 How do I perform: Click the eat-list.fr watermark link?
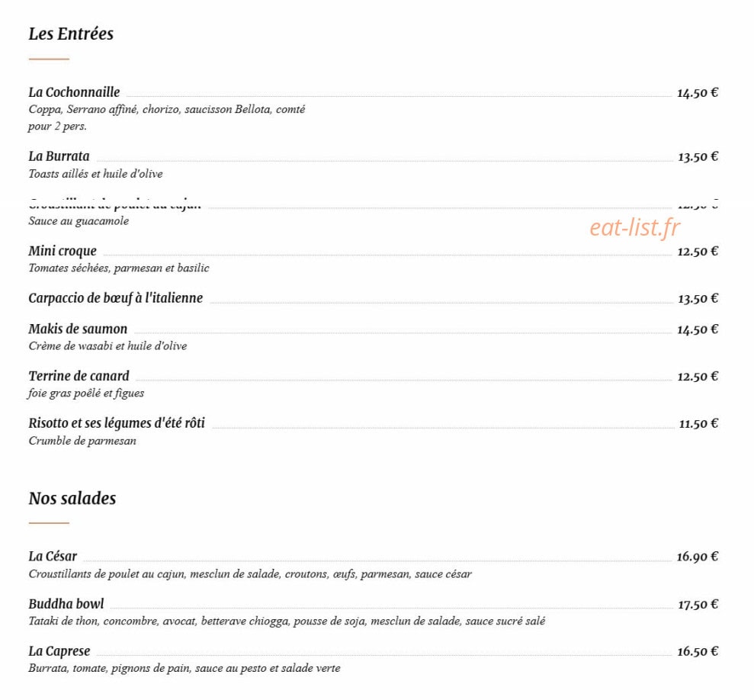(635, 227)
